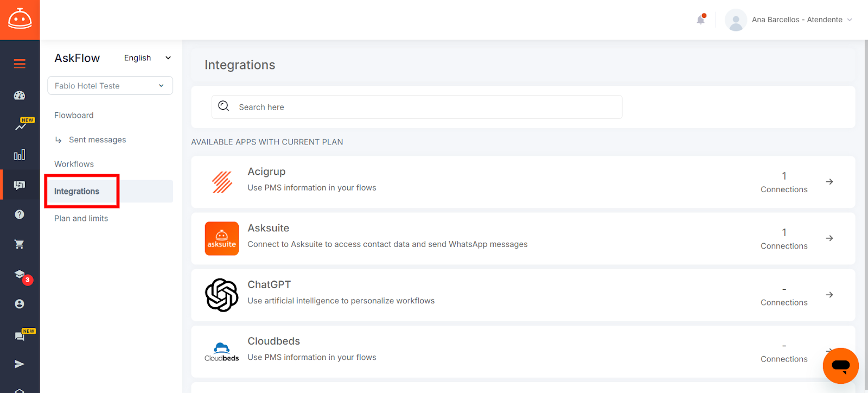Image resolution: width=868 pixels, height=393 pixels.
Task: Open the dashboard gauge icon
Action: (20, 96)
